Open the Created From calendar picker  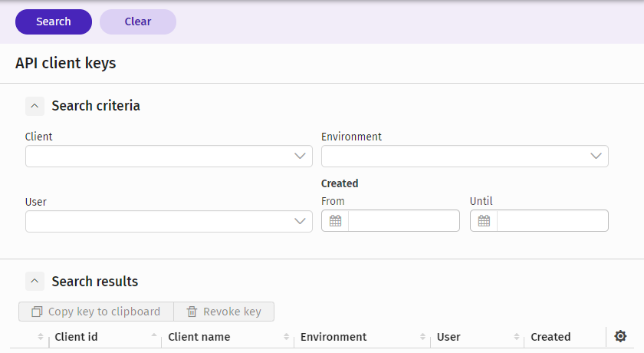(335, 221)
